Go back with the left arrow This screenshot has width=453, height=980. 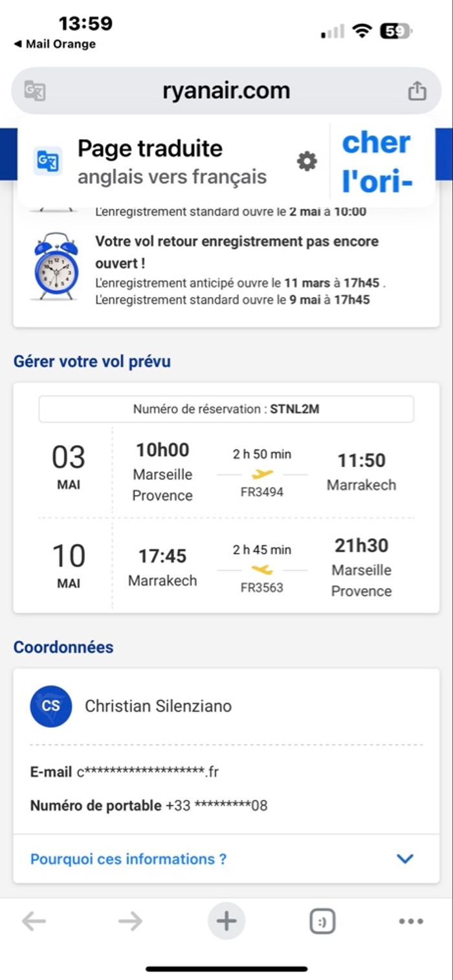(x=34, y=921)
